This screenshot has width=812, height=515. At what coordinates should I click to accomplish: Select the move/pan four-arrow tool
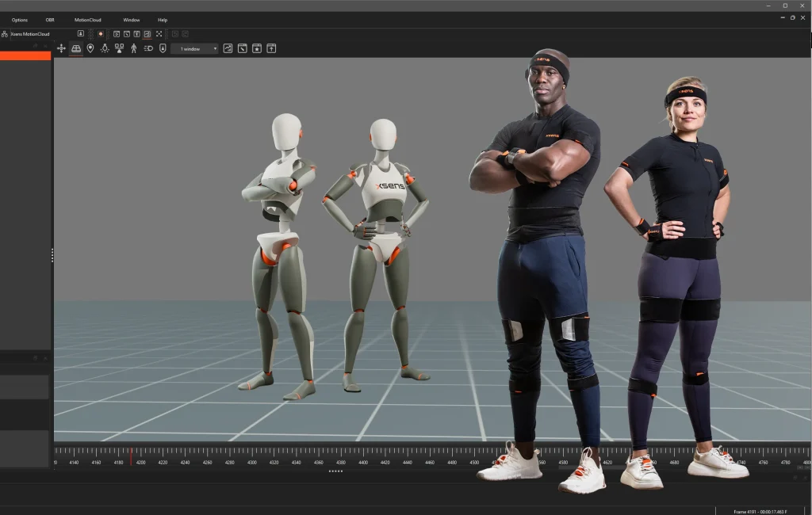pos(61,48)
